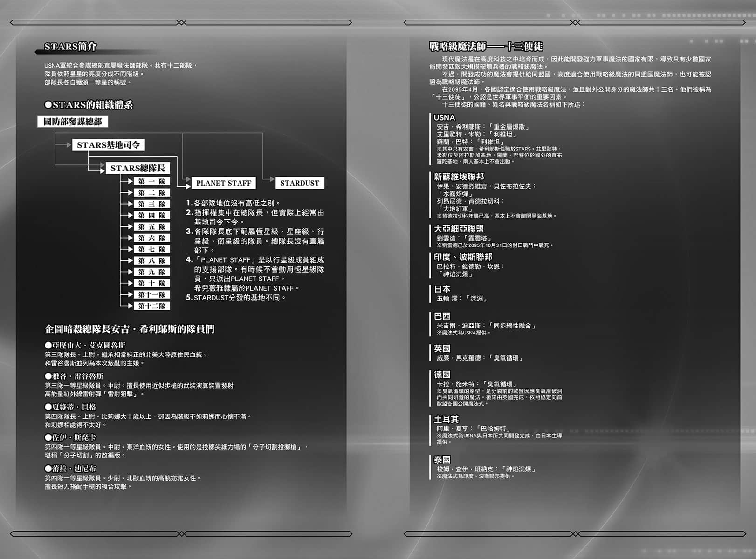This screenshot has height=559, width=756.
Task: Click the '土耳其' country heading
Action: click(447, 419)
